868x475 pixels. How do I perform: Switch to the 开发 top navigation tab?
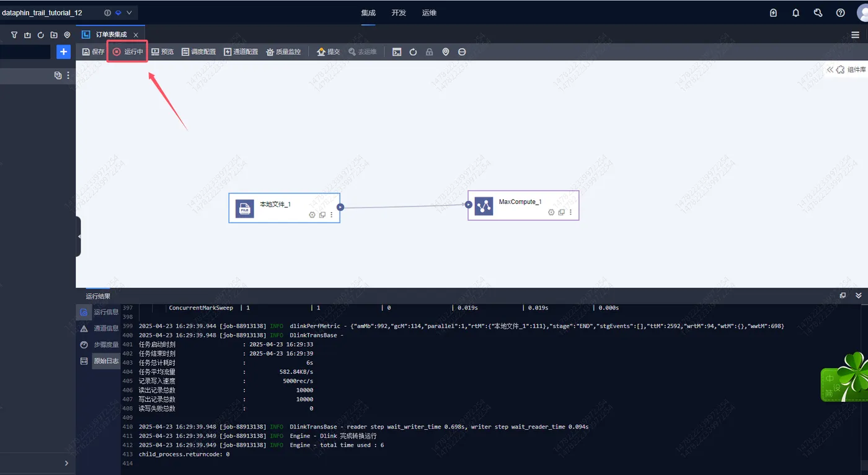point(399,12)
